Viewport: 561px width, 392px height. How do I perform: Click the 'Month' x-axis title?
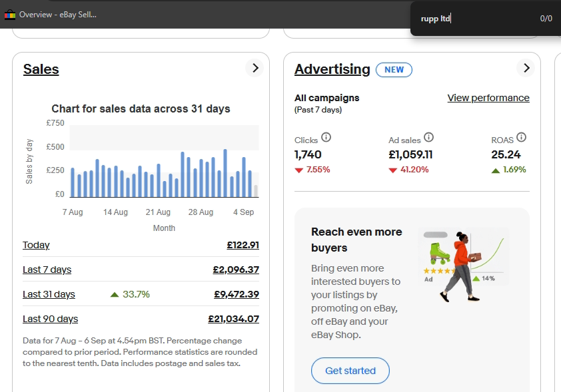(x=164, y=228)
